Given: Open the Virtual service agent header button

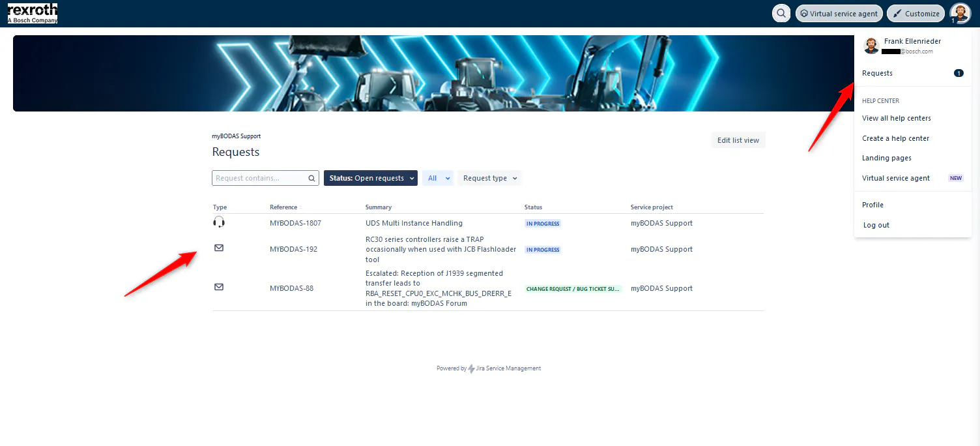Looking at the screenshot, I should 839,13.
